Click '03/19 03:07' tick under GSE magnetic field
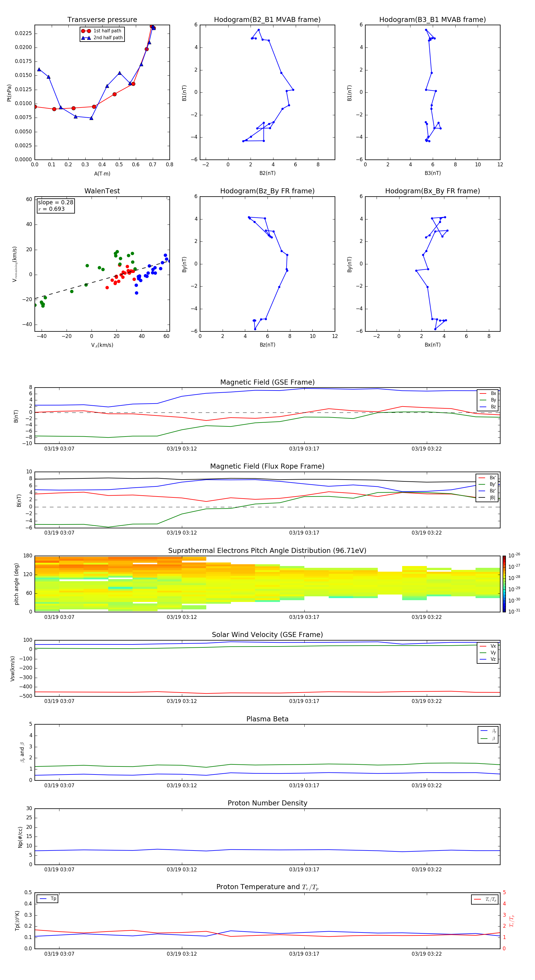Viewport: 535px width, 980px height. (59, 449)
